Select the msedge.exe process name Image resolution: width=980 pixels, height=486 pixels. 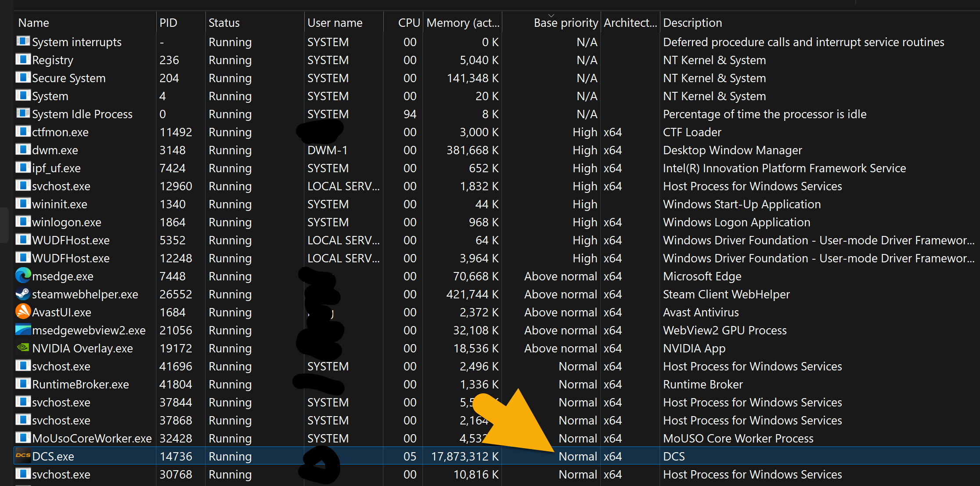[x=63, y=276]
